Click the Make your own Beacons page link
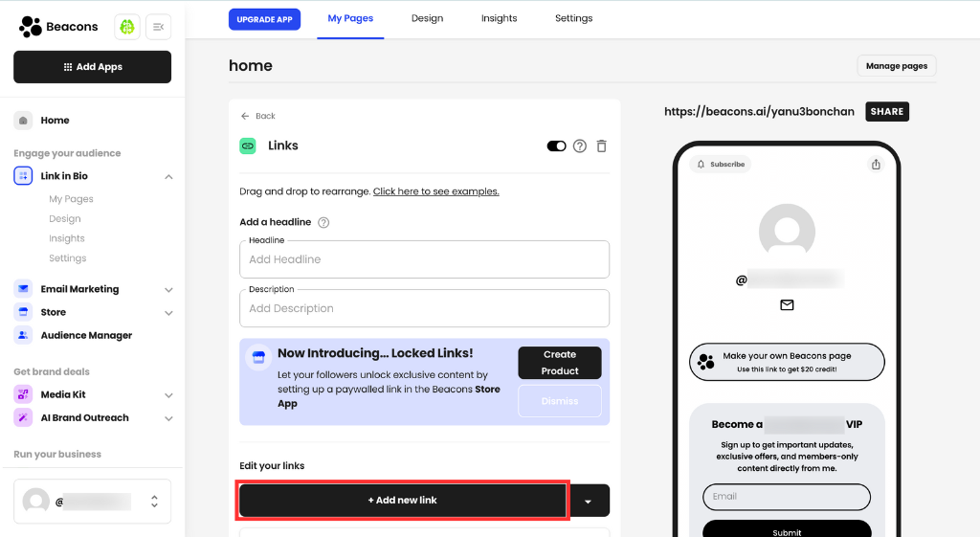The width and height of the screenshot is (980, 537). 787,362
